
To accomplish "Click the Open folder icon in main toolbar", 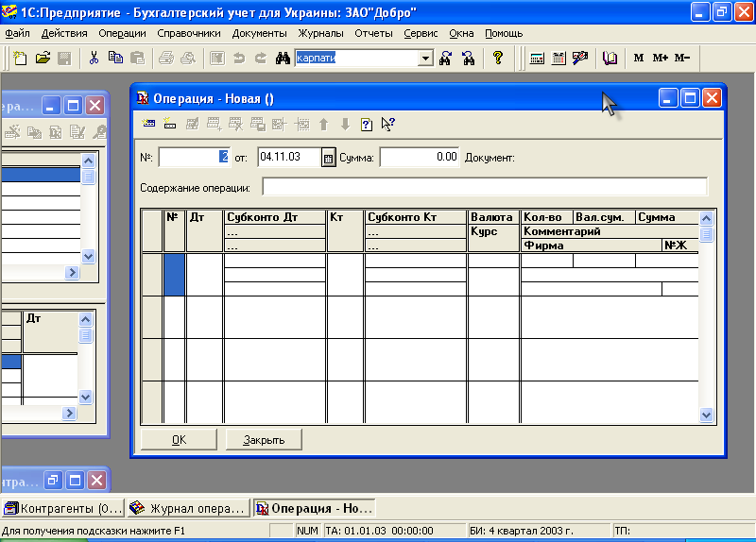I will point(43,59).
